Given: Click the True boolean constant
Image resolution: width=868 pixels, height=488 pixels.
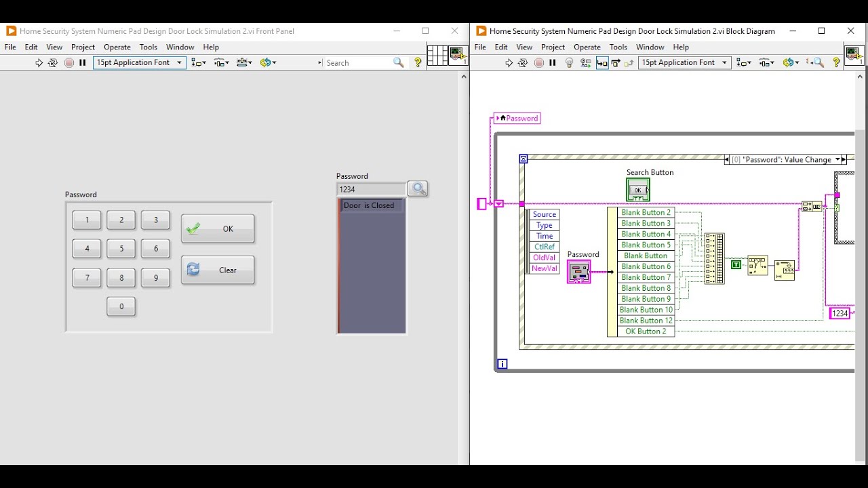Looking at the screenshot, I should click(736, 265).
